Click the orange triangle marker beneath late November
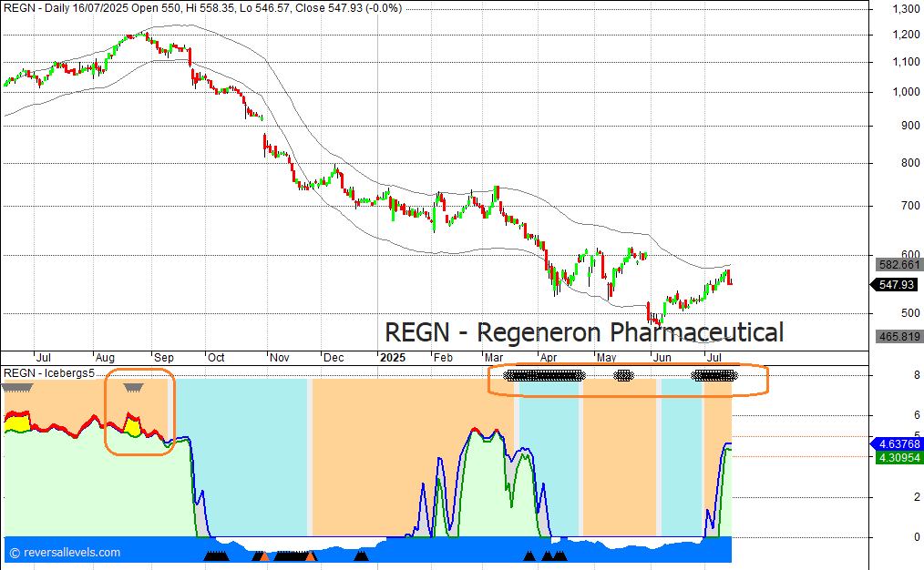This screenshot has width=924, height=570. [x=311, y=555]
